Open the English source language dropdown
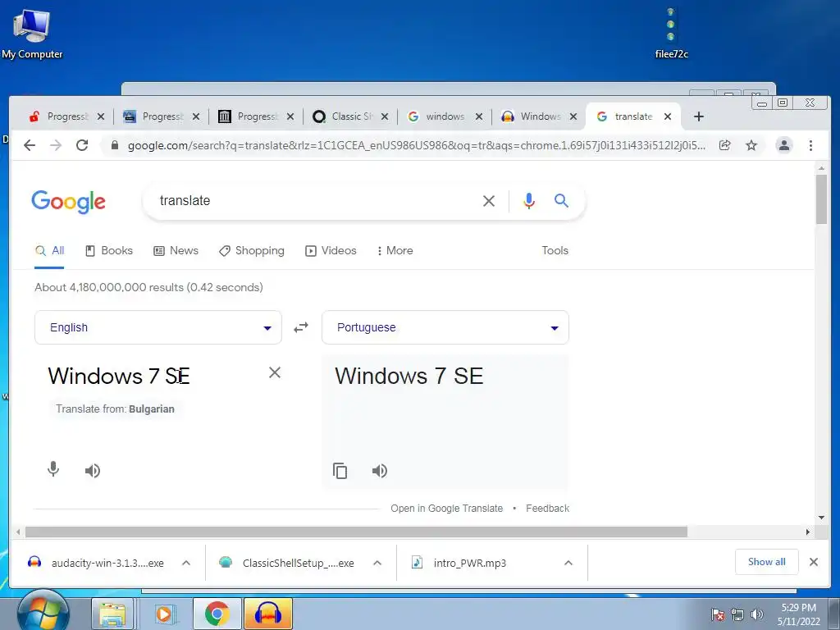The height and width of the screenshot is (630, 840). [x=158, y=327]
